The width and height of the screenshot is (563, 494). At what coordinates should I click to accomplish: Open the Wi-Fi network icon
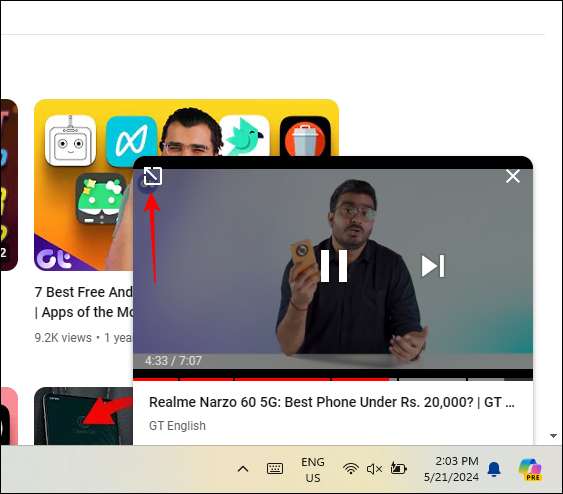[x=350, y=469]
